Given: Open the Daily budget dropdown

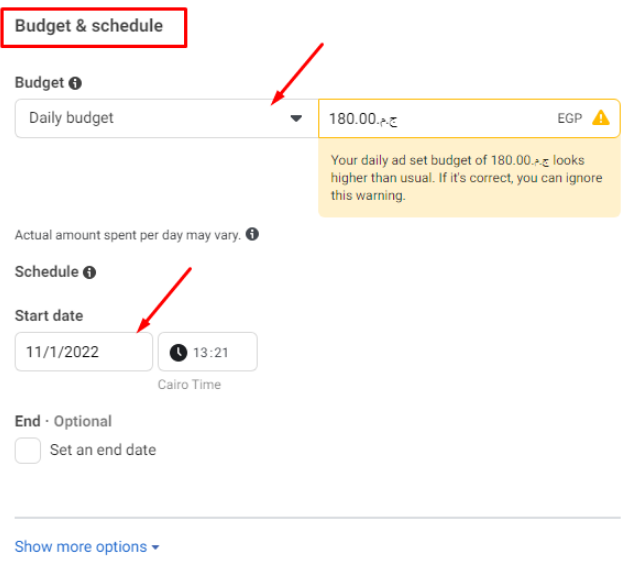Looking at the screenshot, I should tap(166, 118).
